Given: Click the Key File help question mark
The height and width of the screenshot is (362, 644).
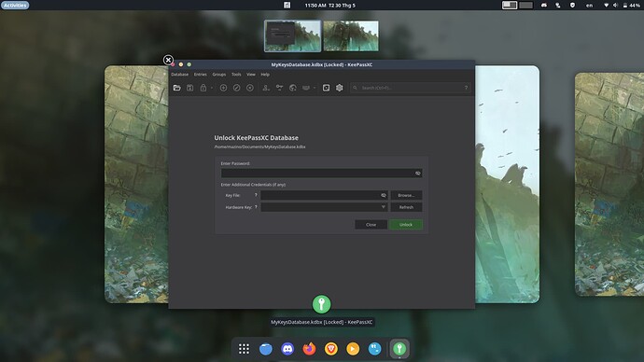Looking at the screenshot, I should coord(256,195).
